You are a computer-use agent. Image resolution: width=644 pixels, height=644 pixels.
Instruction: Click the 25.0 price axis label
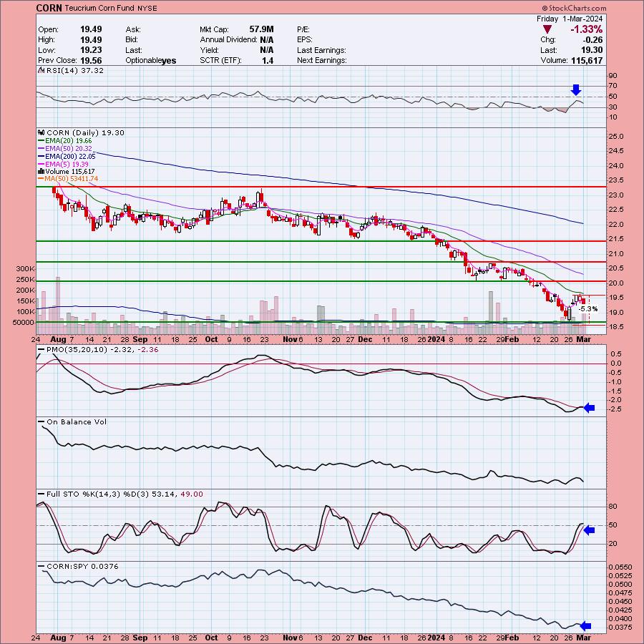(616, 137)
